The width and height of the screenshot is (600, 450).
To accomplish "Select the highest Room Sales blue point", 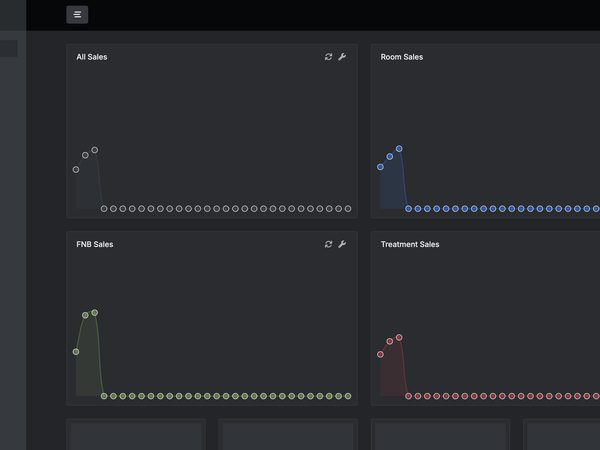I will coord(399,148).
